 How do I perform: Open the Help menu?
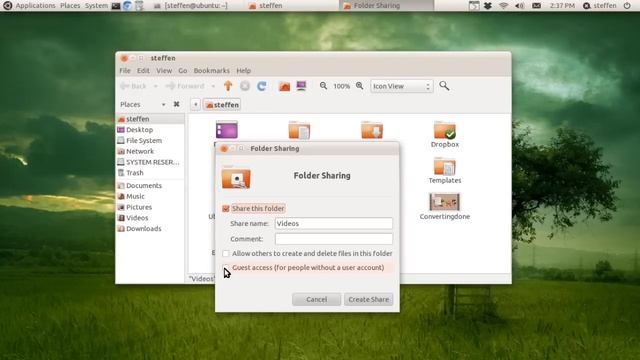[x=243, y=71]
